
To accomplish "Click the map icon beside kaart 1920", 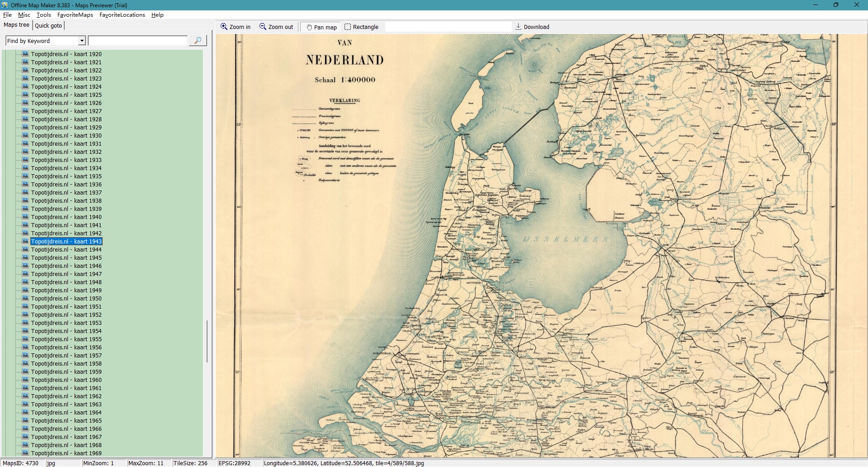I will [x=26, y=54].
